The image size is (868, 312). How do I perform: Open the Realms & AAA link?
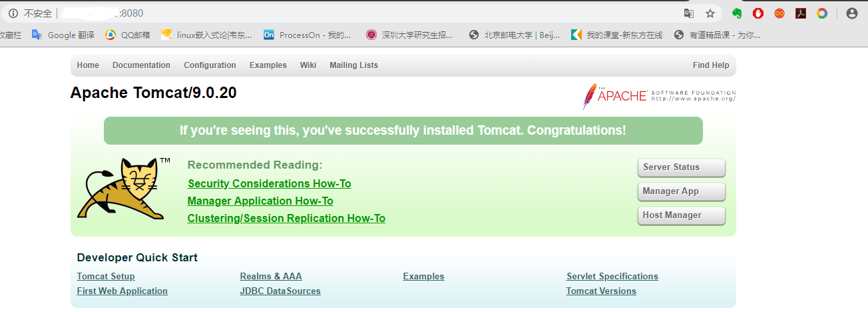pyautogui.click(x=271, y=276)
